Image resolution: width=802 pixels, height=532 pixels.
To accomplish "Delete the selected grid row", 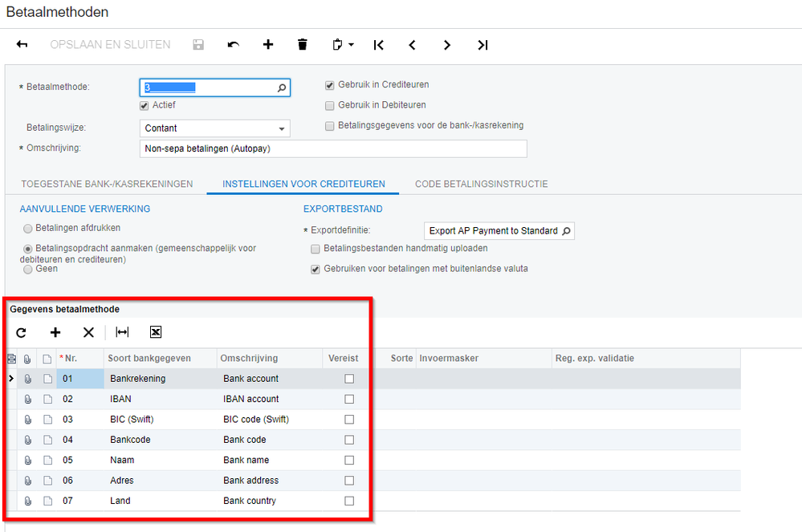I will pyautogui.click(x=88, y=333).
